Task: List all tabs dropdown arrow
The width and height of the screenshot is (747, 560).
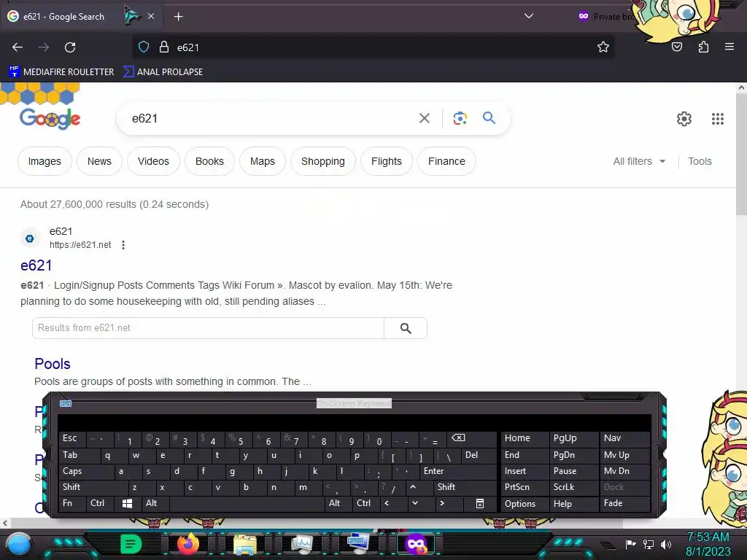Action: click(x=528, y=16)
